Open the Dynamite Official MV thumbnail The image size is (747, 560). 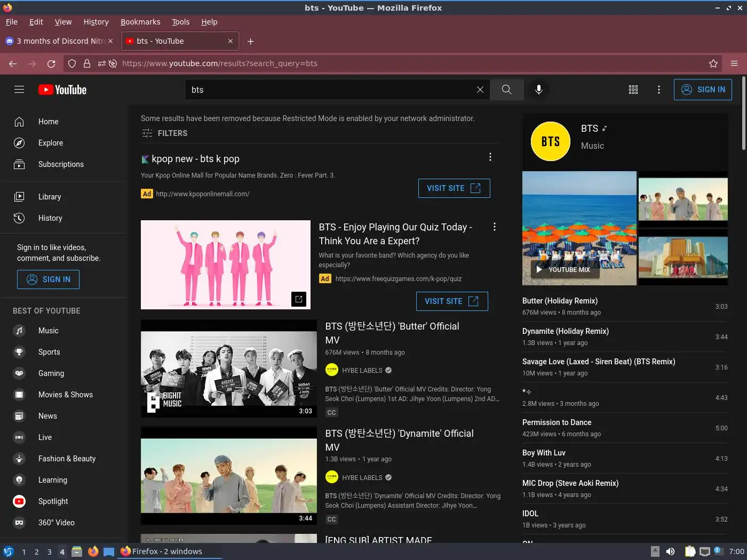229,476
